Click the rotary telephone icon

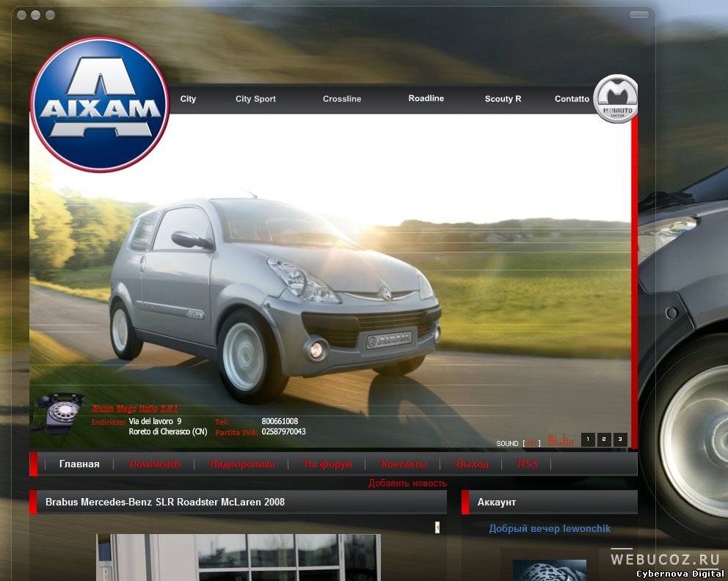(58, 412)
